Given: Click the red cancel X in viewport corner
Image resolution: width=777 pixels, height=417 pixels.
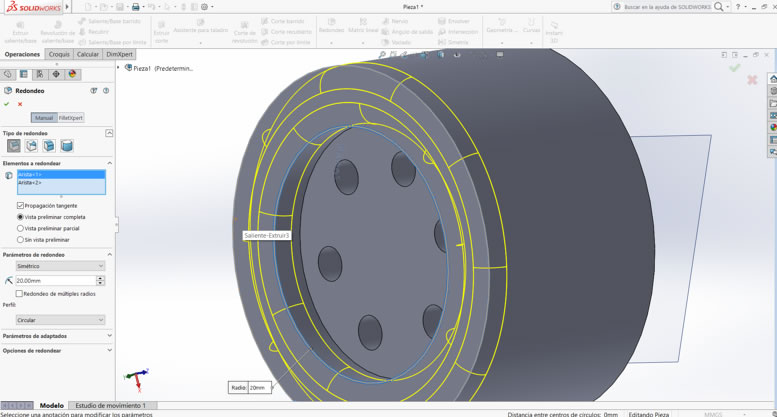Looking at the screenshot, I should click(752, 80).
